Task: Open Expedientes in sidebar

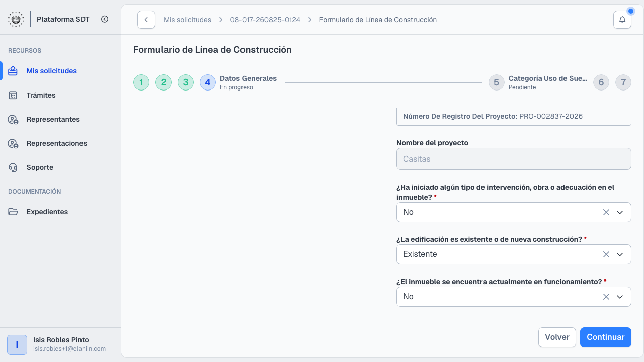Action: 60,212
